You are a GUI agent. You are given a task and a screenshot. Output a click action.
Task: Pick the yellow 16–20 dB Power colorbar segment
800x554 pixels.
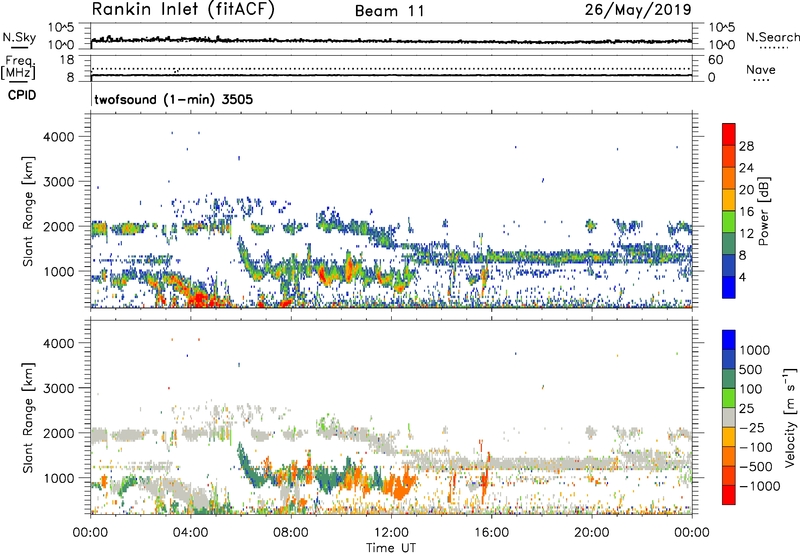[729, 199]
